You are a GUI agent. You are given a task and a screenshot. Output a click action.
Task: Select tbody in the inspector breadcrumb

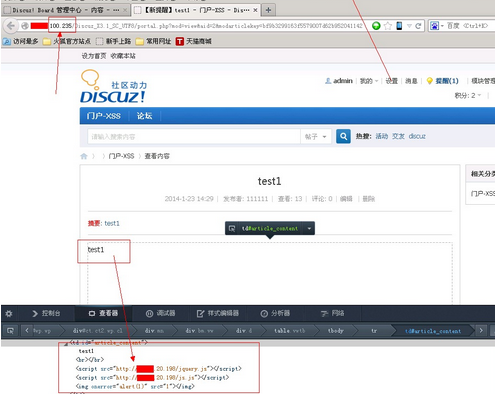[335, 331]
